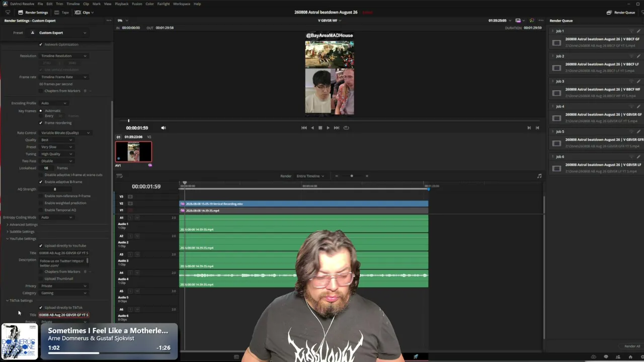Click the go-to-previous-clip icon at viewer's far right
Viewport: 644px width, 362px height.
tap(537, 128)
